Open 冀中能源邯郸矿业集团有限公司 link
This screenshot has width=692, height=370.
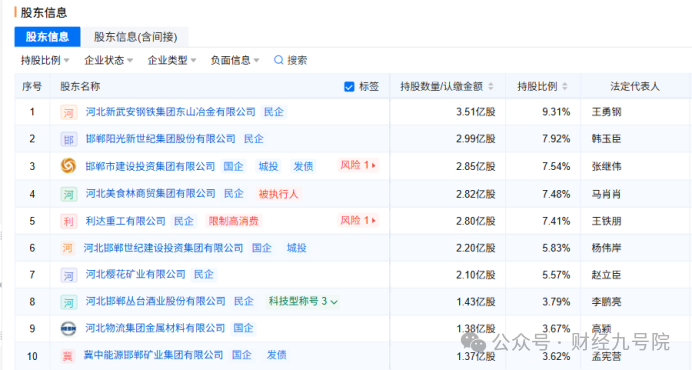point(153,355)
